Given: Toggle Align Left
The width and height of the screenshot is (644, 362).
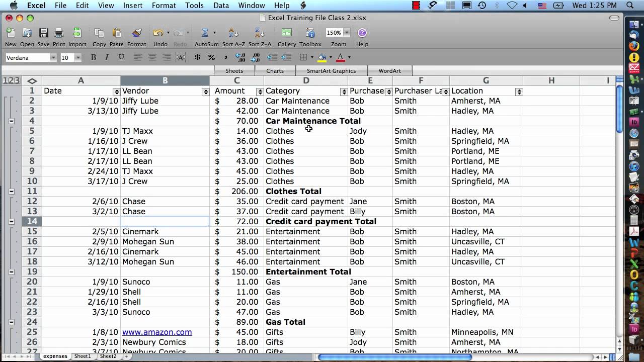Looking at the screenshot, I should (x=138, y=58).
